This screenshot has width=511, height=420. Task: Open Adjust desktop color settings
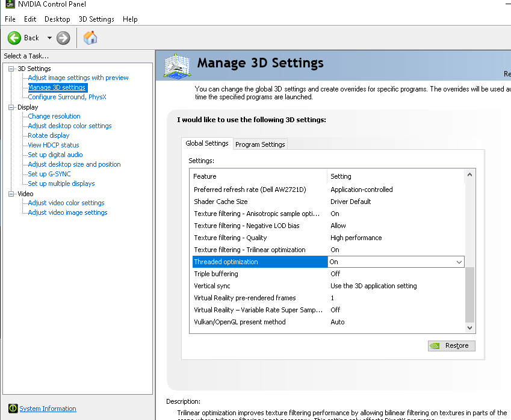click(70, 126)
